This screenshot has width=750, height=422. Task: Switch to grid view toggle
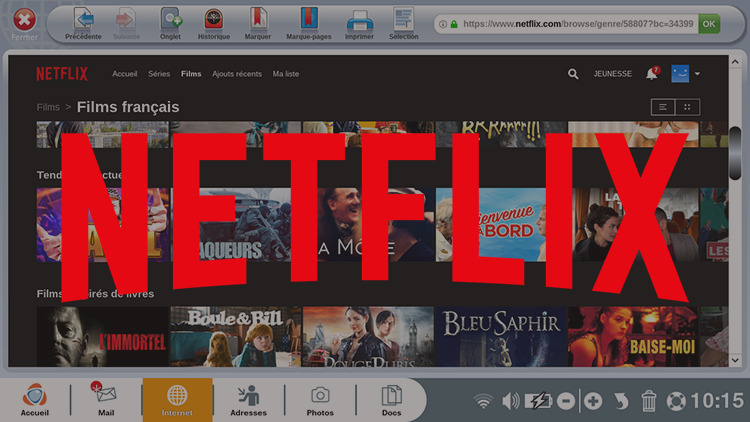click(687, 107)
